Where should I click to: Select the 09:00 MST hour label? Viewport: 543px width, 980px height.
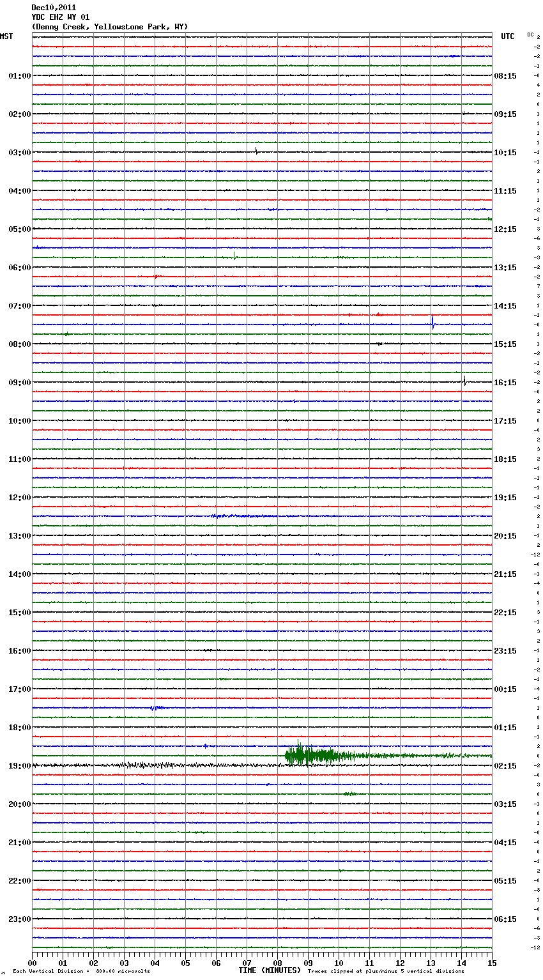click(20, 383)
